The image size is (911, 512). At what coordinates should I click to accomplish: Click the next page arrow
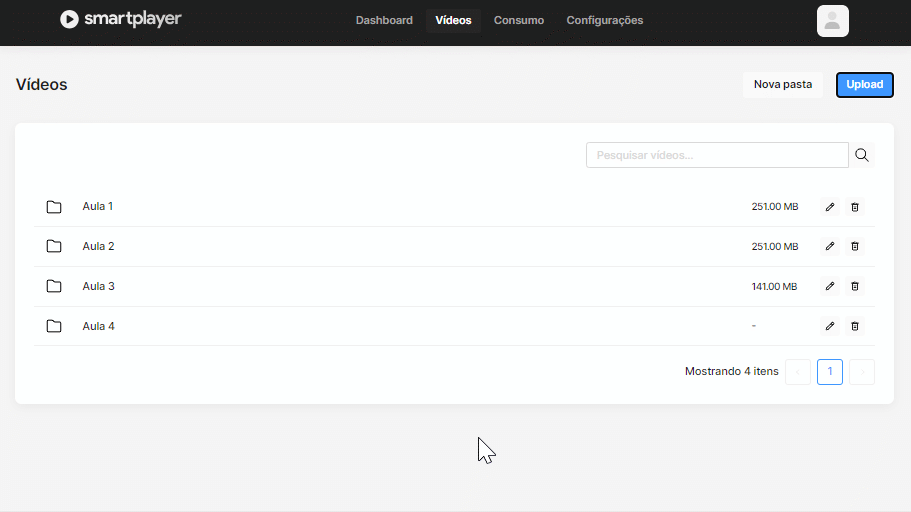(x=862, y=371)
